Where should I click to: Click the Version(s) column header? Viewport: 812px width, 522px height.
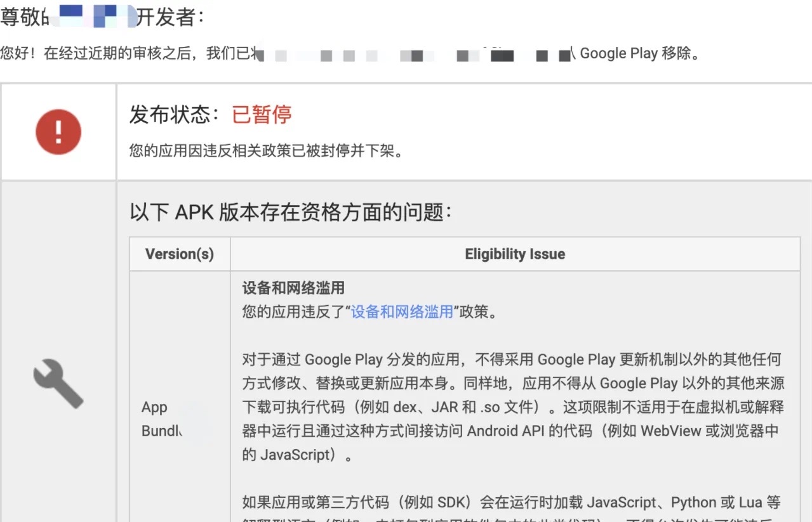point(180,254)
